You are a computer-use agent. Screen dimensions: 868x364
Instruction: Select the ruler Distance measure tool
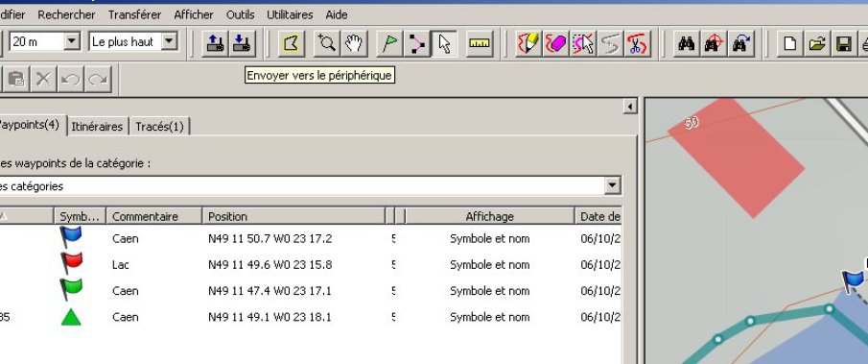point(480,43)
